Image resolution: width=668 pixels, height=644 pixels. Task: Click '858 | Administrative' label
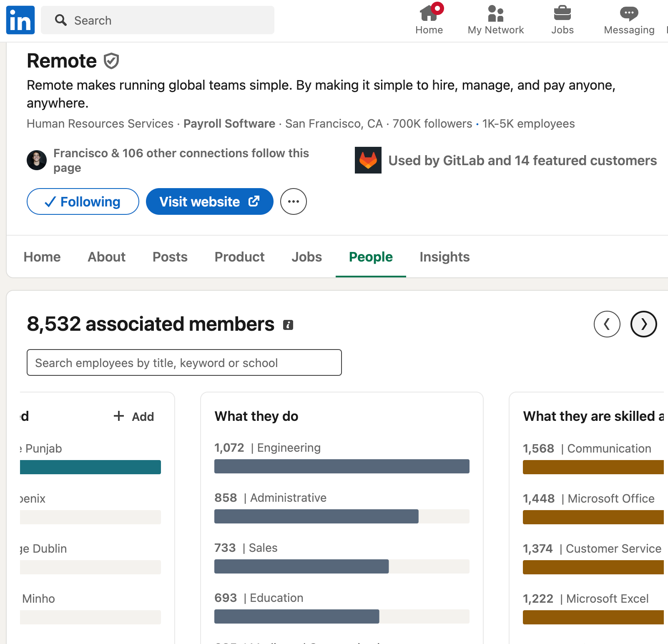(270, 498)
